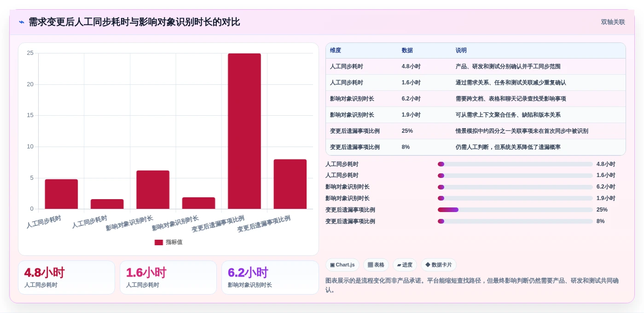
Task: Click the y-axis tick label 10
Action: 30,147
